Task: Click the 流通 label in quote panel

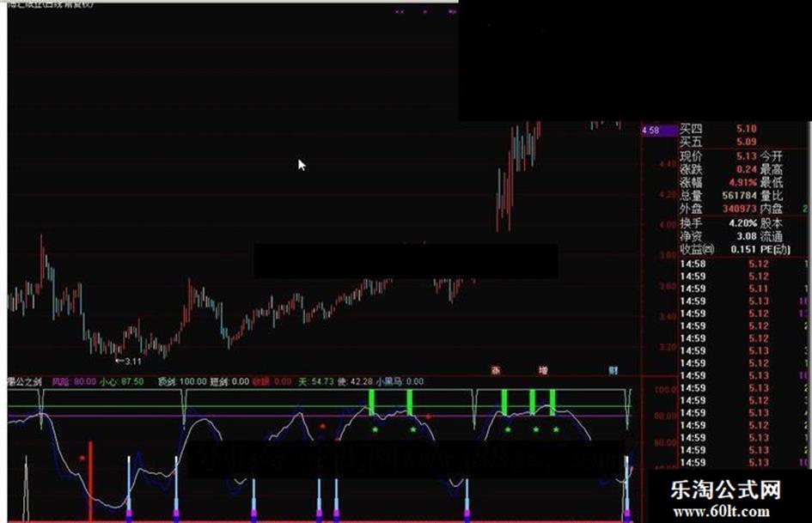Action: pos(772,236)
